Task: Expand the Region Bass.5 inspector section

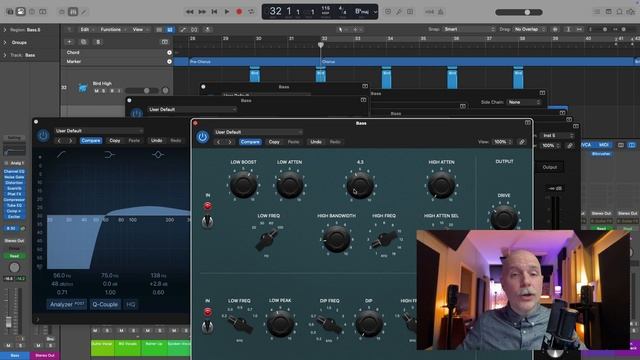Action: [5, 30]
